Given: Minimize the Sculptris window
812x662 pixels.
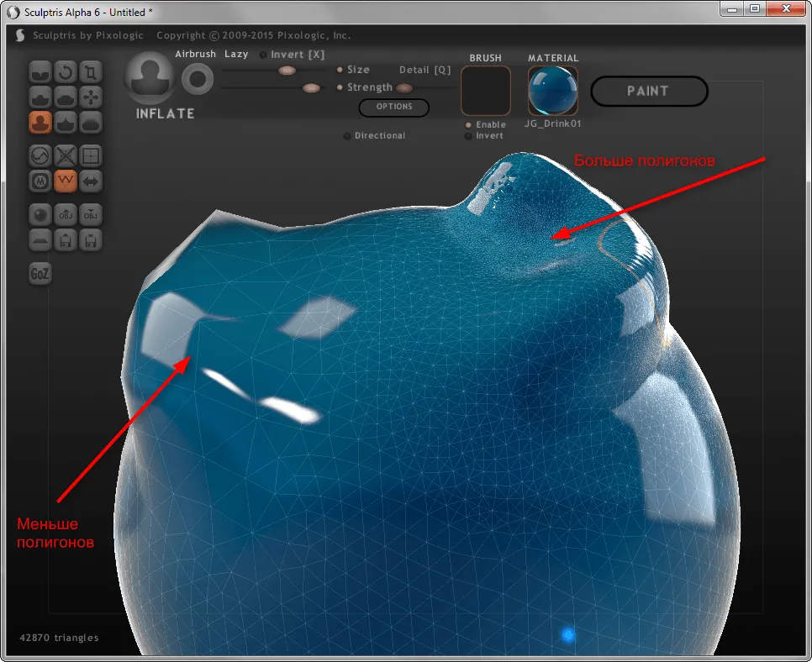Looking at the screenshot, I should (x=732, y=8).
